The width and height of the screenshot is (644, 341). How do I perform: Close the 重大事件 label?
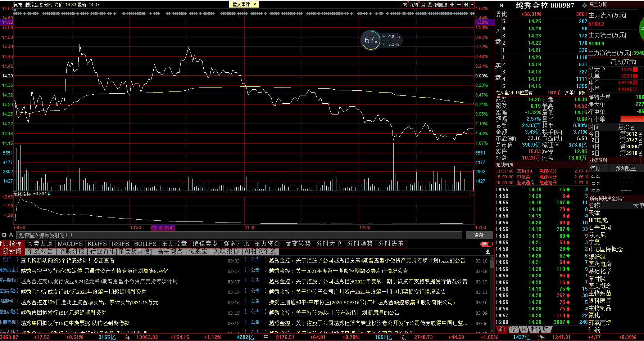coord(255,4)
